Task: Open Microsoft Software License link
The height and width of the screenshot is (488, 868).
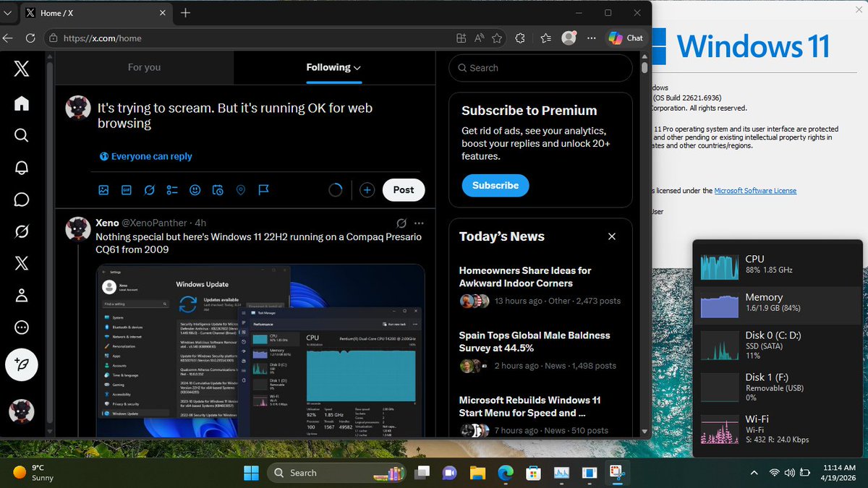Action: [x=755, y=191]
